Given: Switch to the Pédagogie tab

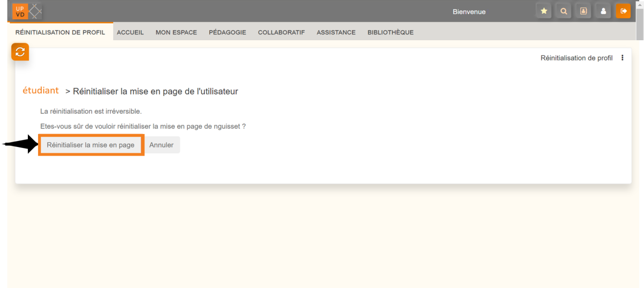Looking at the screenshot, I should click(x=228, y=32).
